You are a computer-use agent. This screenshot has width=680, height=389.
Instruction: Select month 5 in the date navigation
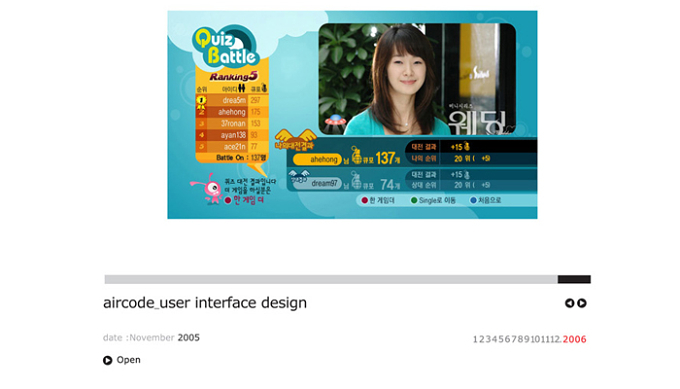[501, 339]
